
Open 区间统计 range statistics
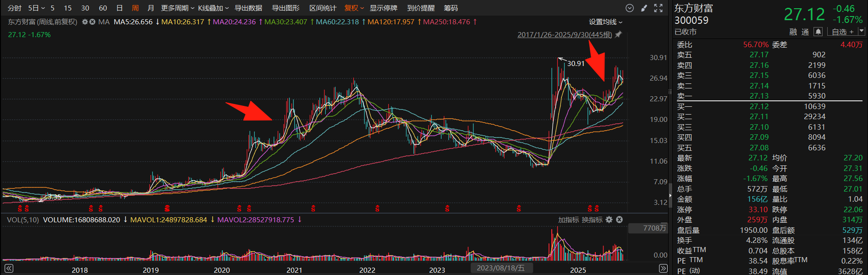point(323,8)
